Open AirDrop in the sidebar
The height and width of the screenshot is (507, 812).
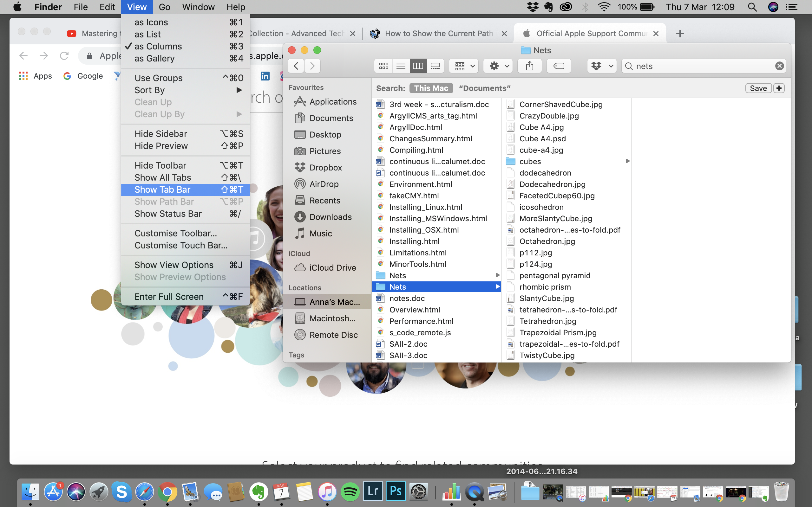pyautogui.click(x=324, y=184)
